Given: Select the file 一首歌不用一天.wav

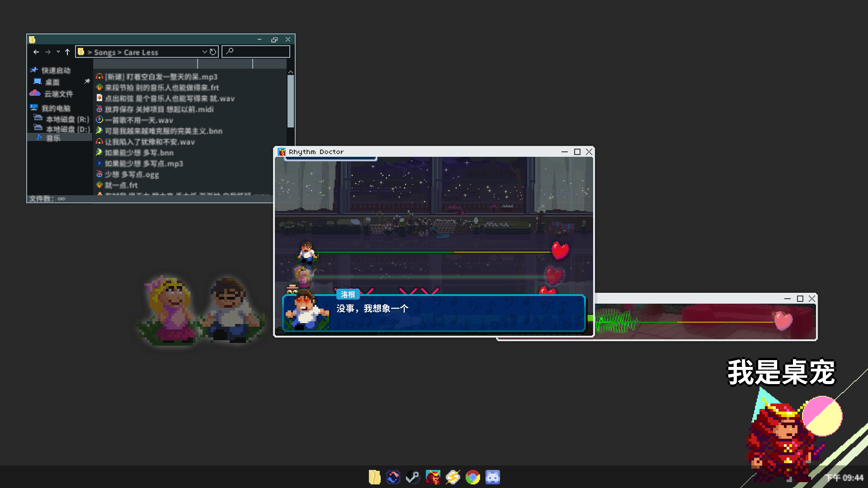Looking at the screenshot, I should [135, 120].
